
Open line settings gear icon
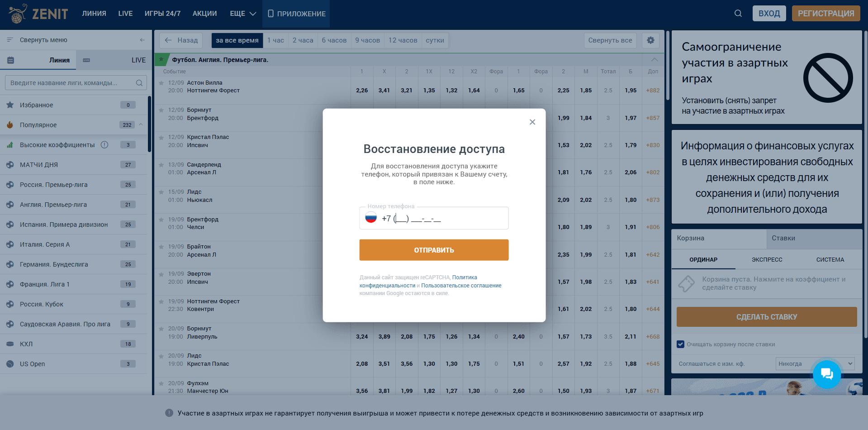pos(650,40)
